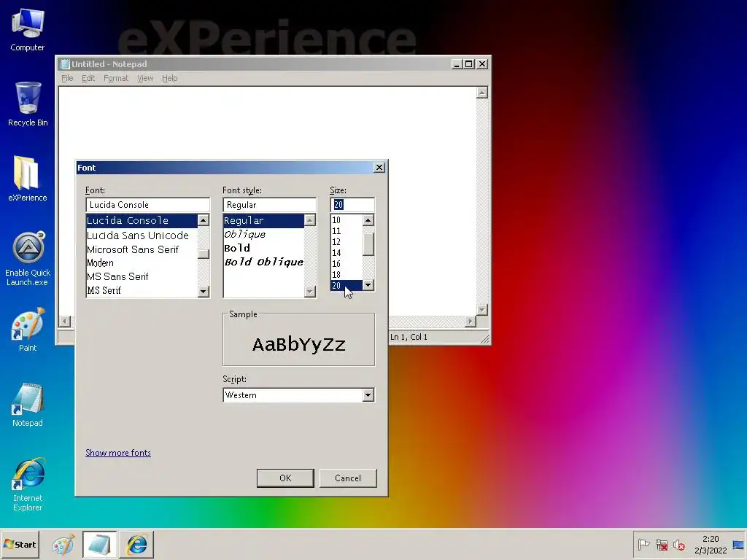Select Modern font in list

point(142,262)
